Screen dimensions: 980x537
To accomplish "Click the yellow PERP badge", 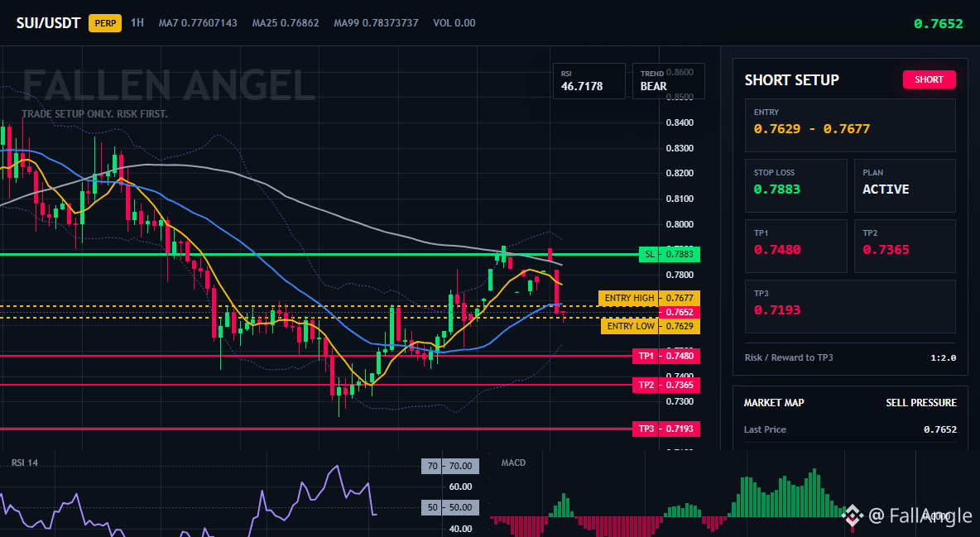I will tap(105, 23).
